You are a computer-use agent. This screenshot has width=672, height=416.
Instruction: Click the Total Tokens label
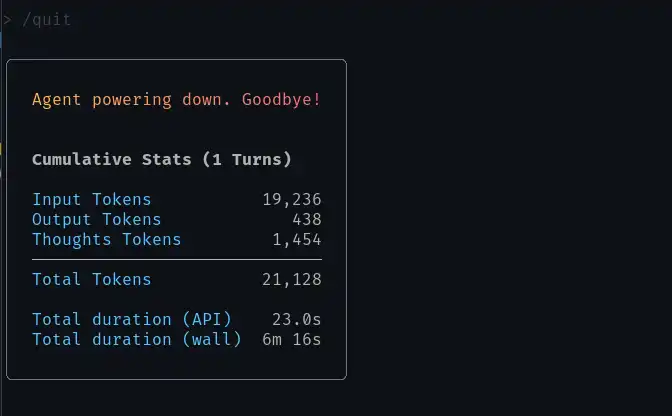coord(91,279)
